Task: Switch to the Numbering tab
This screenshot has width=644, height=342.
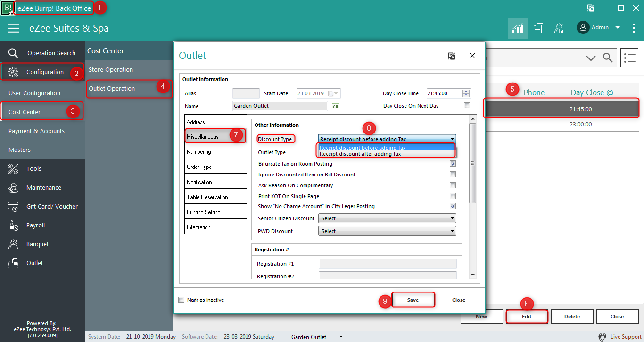Action: point(215,152)
